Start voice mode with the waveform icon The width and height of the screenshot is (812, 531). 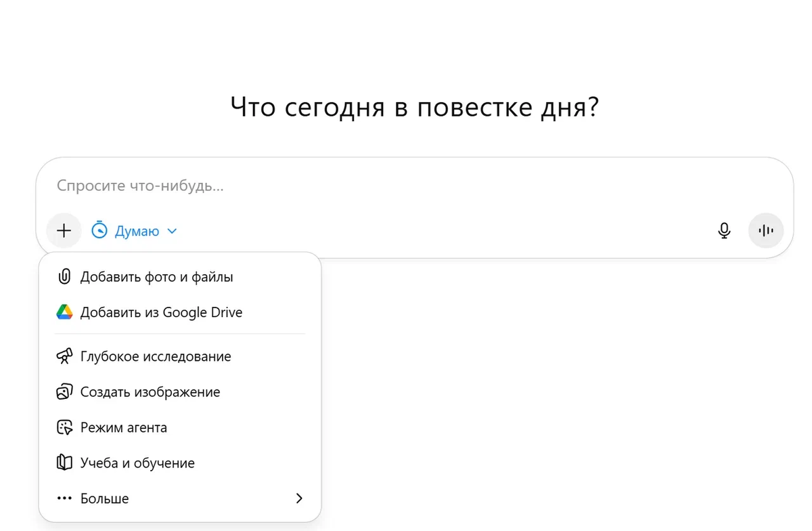click(766, 231)
